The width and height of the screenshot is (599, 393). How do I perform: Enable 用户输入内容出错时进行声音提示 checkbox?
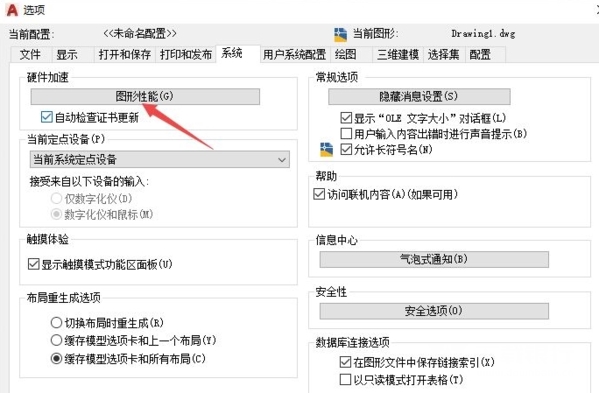coord(346,133)
